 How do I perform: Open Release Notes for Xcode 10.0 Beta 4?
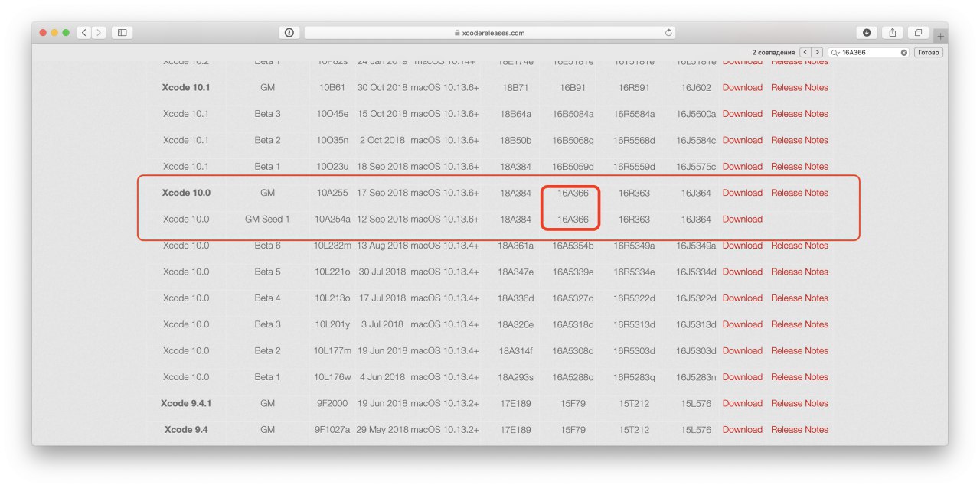coord(799,298)
